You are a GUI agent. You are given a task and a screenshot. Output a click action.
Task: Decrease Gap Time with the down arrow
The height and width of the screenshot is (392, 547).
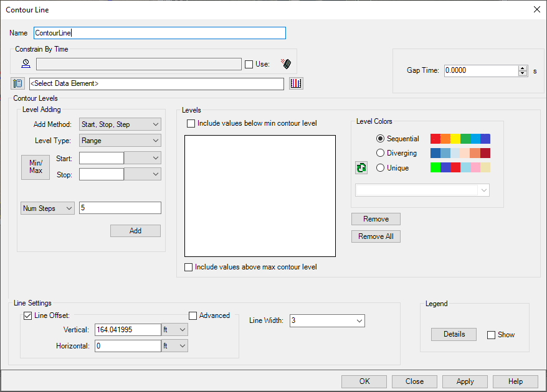click(x=523, y=73)
